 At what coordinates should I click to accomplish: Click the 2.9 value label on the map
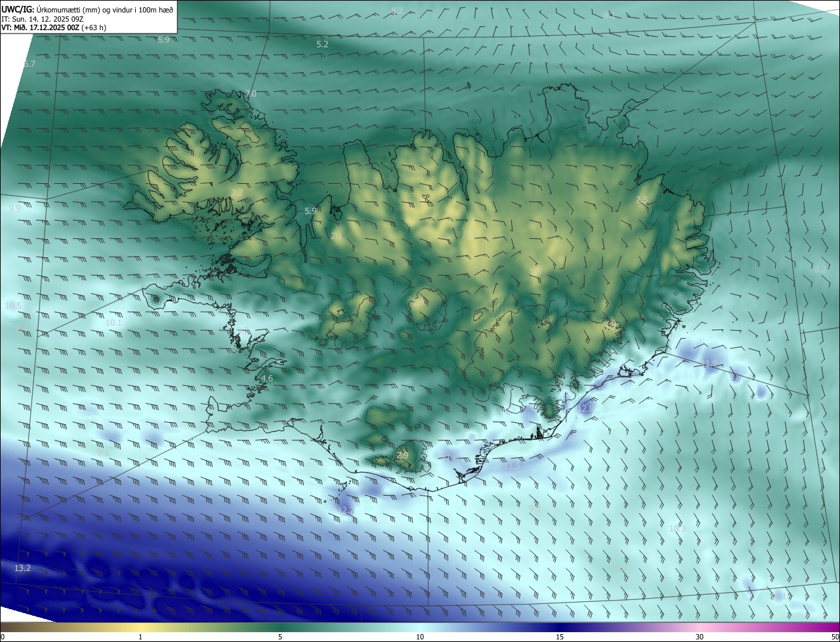tap(402, 455)
